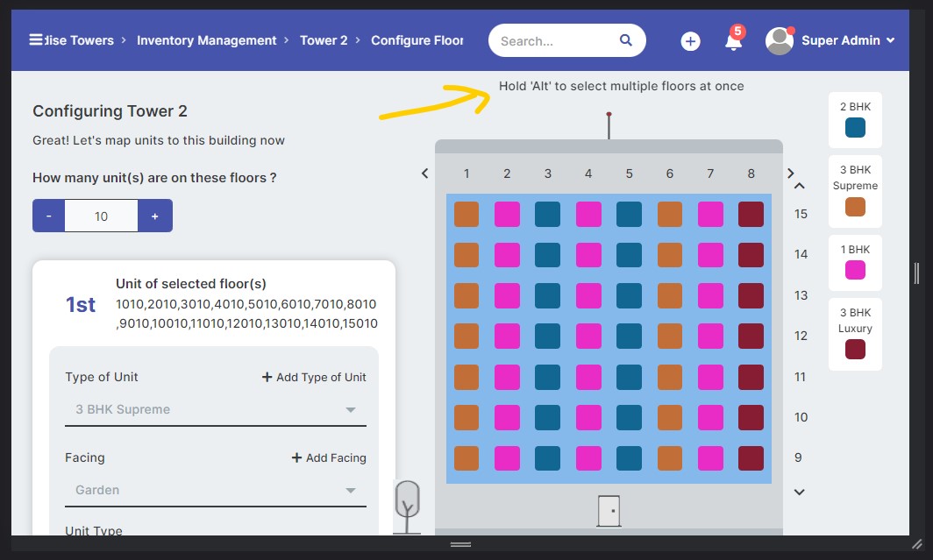This screenshot has height=560, width=933.
Task: Select the floor 13 column 2 pink unit
Action: coord(507,295)
